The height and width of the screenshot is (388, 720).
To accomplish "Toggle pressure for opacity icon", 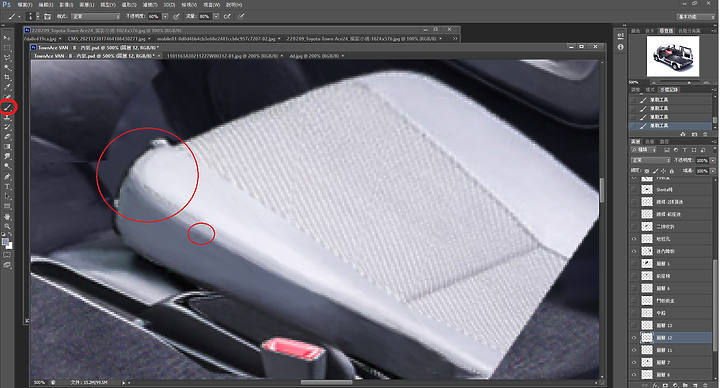I will [176, 16].
